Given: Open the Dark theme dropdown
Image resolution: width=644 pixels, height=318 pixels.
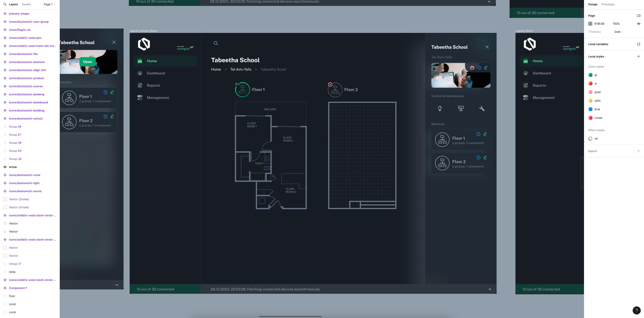Looking at the screenshot, I should (x=619, y=32).
